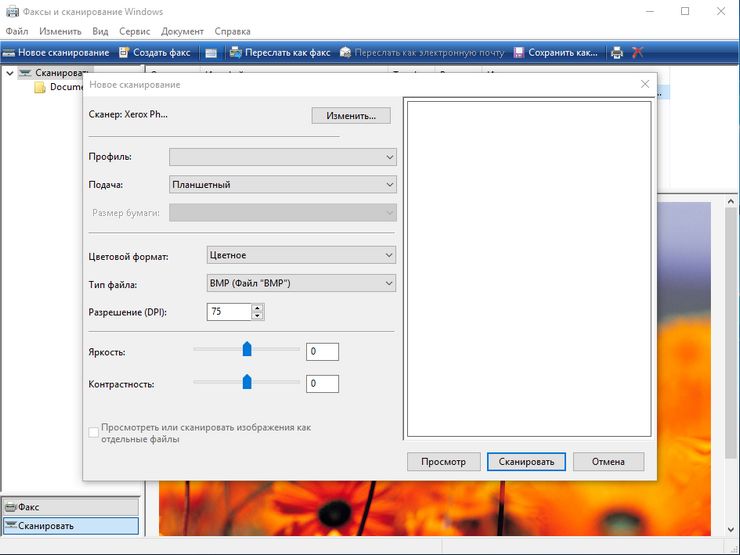Open the Цветовой формат dropdown
The image size is (740, 555).
301,255
